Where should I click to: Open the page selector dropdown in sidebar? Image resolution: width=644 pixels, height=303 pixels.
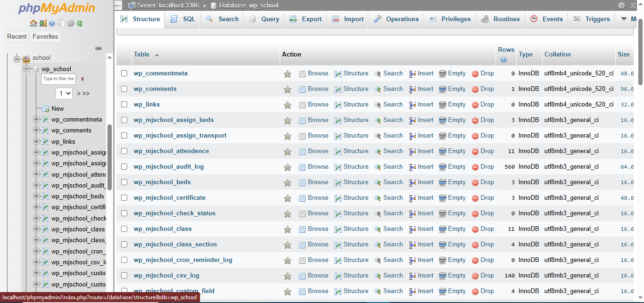point(64,93)
